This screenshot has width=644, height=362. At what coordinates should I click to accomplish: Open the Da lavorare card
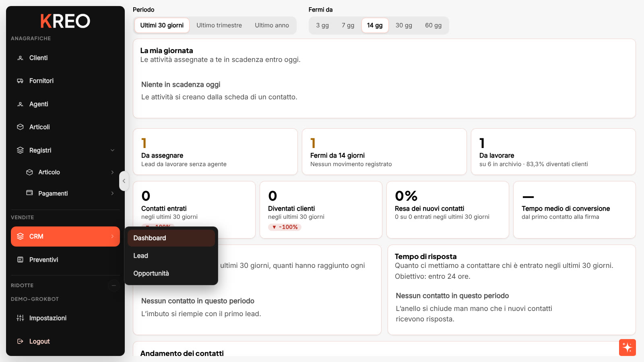click(x=553, y=152)
